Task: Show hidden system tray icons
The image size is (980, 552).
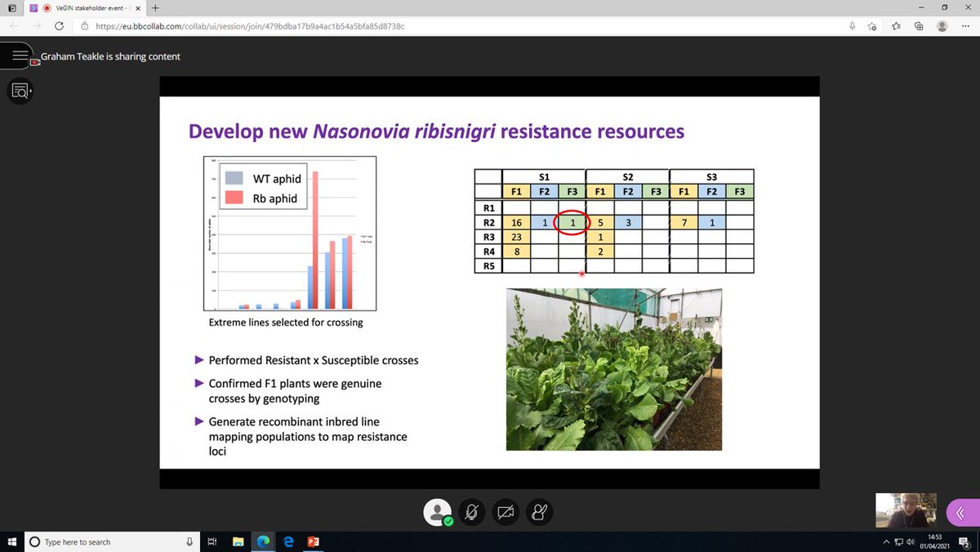Action: 887,541
